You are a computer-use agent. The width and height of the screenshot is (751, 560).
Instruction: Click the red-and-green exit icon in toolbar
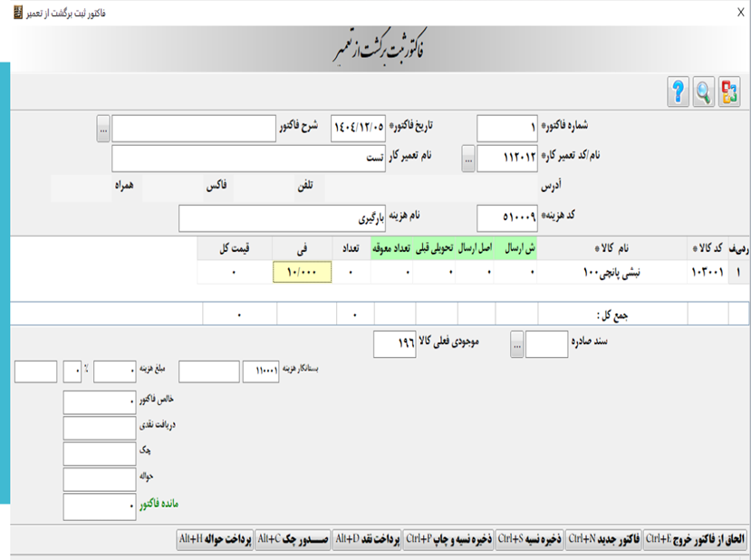(729, 92)
